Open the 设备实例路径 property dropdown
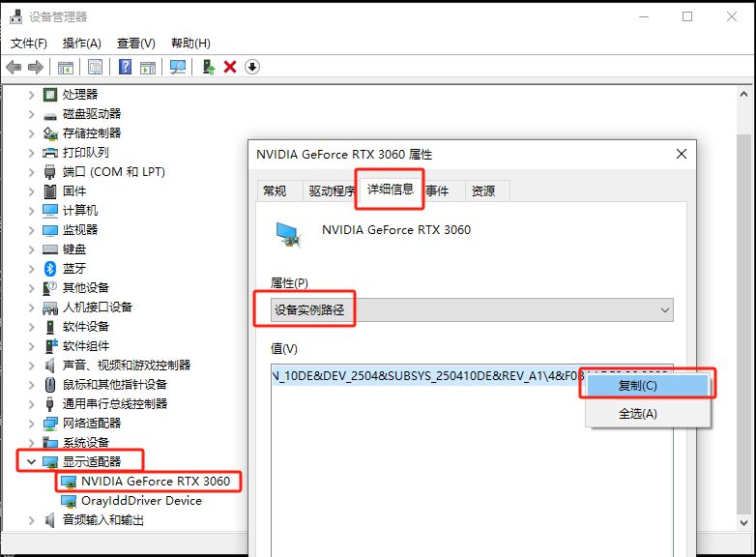 472,310
